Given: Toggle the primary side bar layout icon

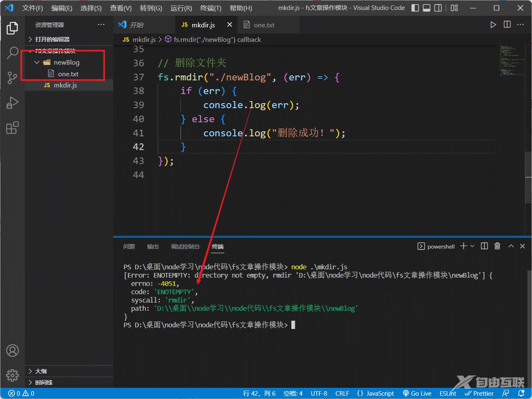Looking at the screenshot, I should (x=415, y=8).
